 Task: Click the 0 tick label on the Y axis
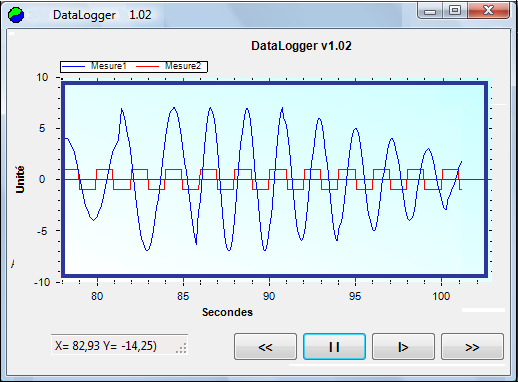[42, 179]
